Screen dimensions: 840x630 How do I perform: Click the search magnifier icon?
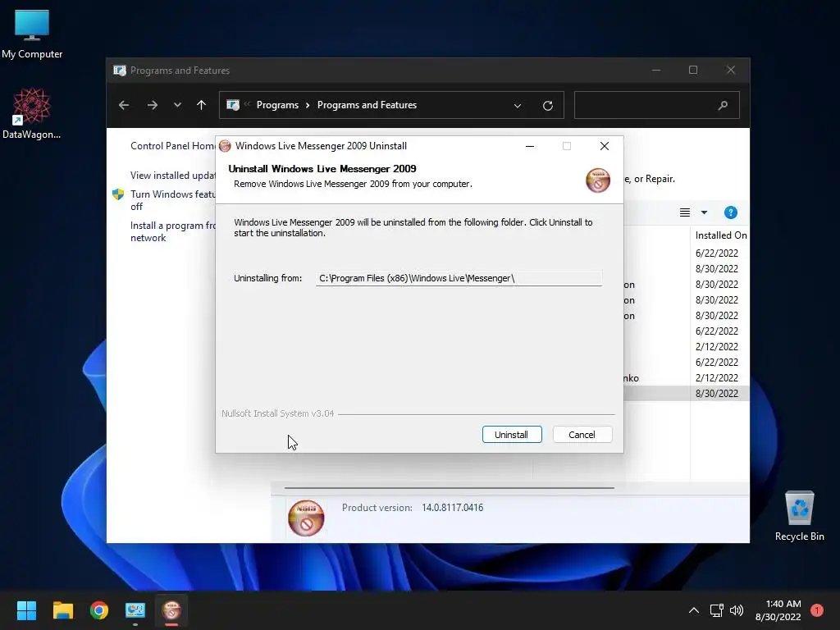click(724, 105)
